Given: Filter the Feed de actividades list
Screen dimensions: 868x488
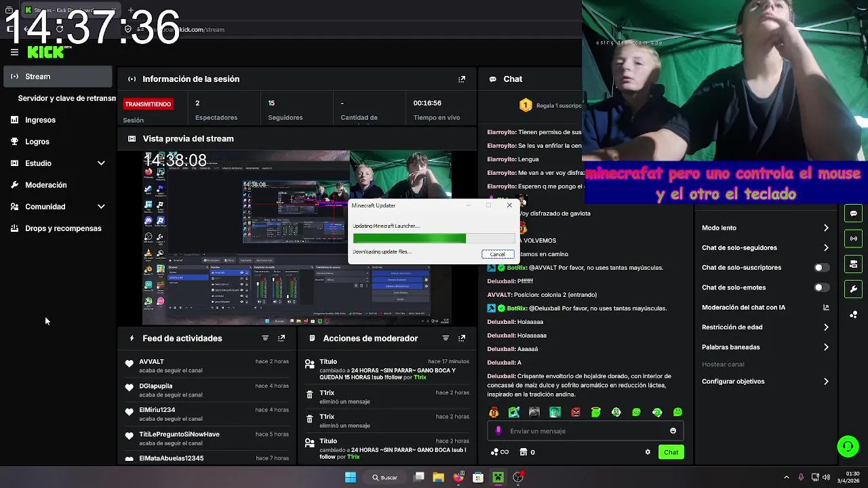Looking at the screenshot, I should [x=265, y=338].
